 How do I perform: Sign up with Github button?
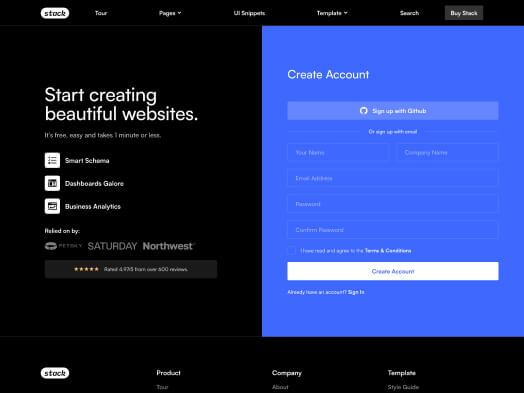[x=393, y=111]
